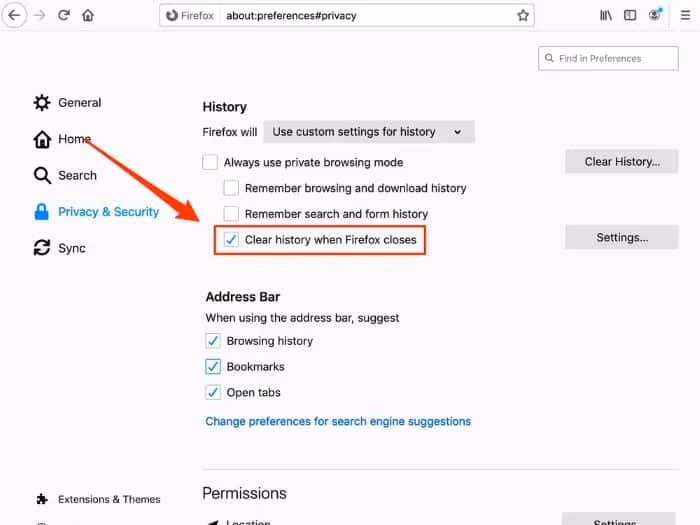Open the Firefox account icon

(x=655, y=16)
